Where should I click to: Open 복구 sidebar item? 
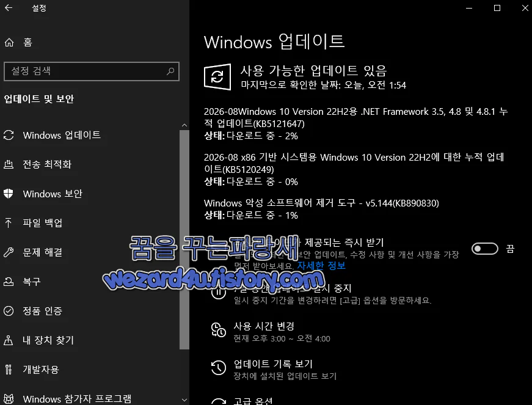pyautogui.click(x=90, y=282)
